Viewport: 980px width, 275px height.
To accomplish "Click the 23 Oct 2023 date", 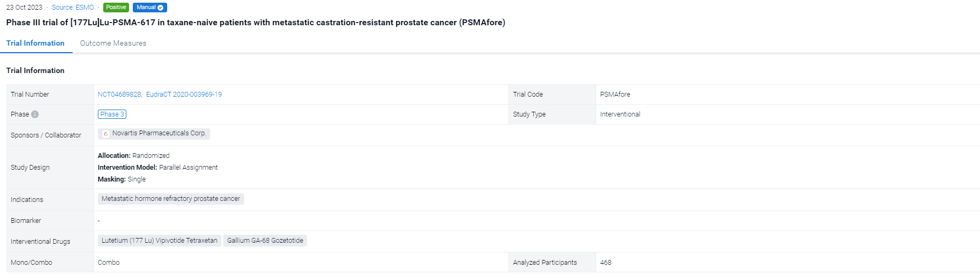I will (x=24, y=8).
